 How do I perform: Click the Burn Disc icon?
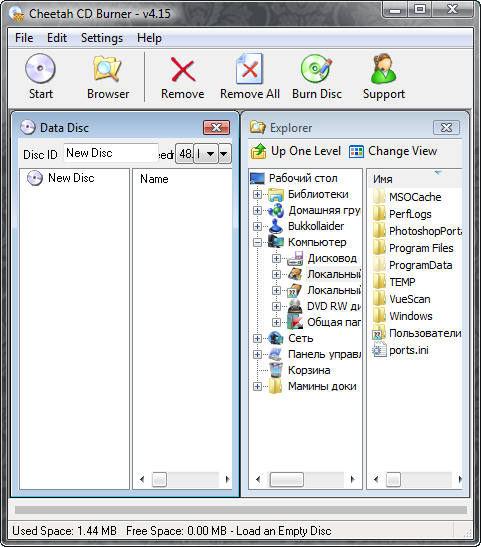[x=316, y=68]
